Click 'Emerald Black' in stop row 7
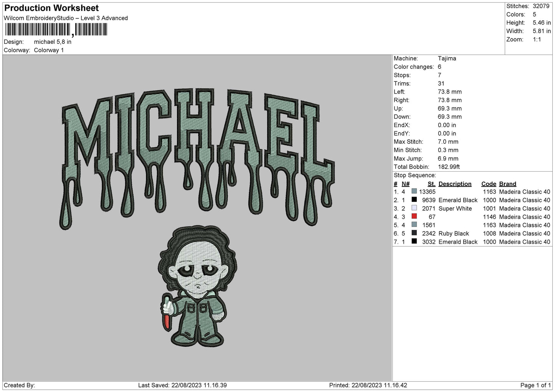555x392 pixels. (x=458, y=242)
